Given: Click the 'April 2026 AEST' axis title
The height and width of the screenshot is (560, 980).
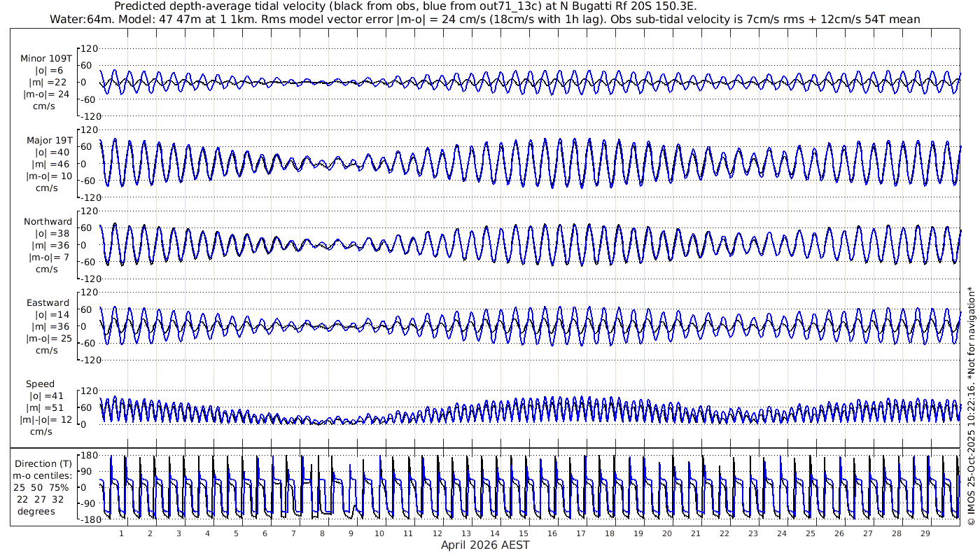Looking at the screenshot, I should click(x=485, y=545).
